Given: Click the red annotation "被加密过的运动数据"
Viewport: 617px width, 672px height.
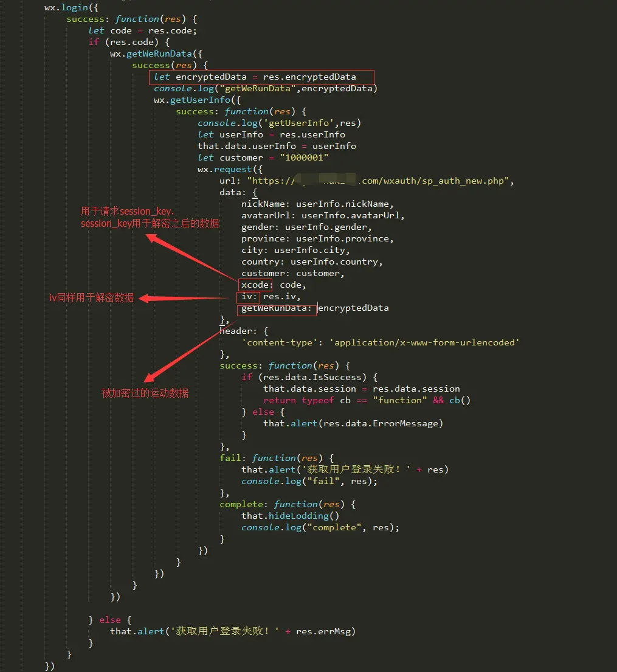Looking at the screenshot, I should click(x=145, y=393).
